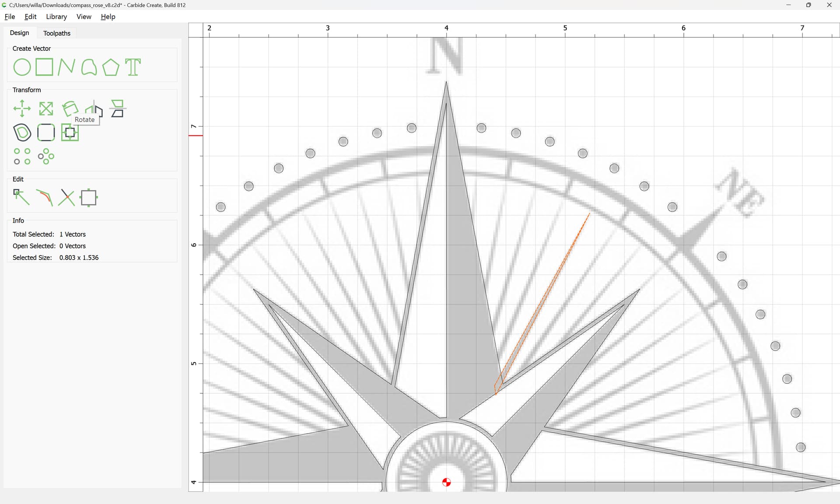Open the Library menu
840x504 pixels.
coord(56,17)
